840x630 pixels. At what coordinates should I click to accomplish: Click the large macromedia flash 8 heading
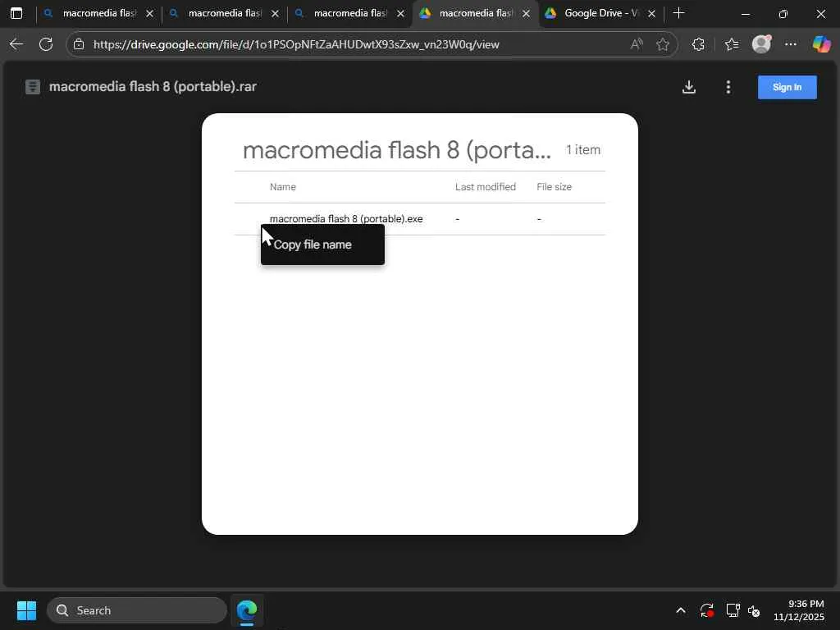tap(396, 149)
